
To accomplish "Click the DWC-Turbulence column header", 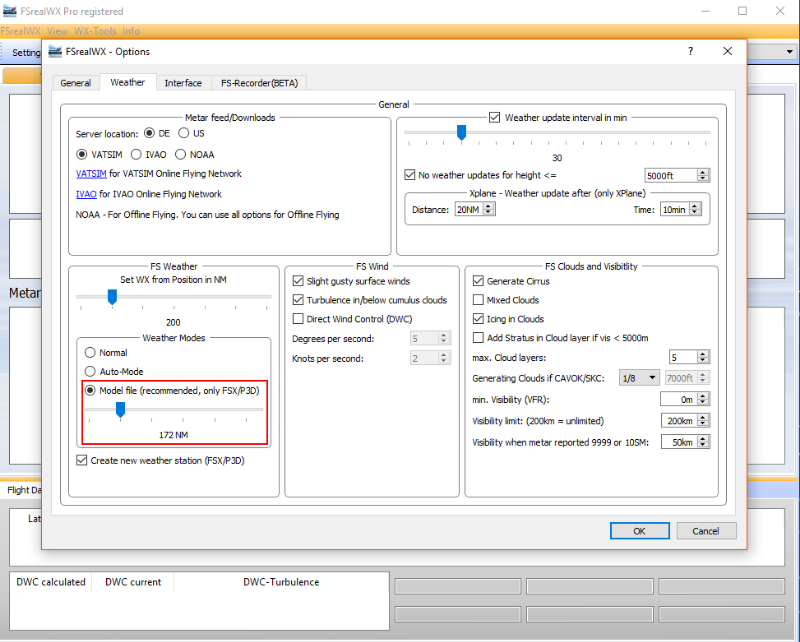I will 281,582.
